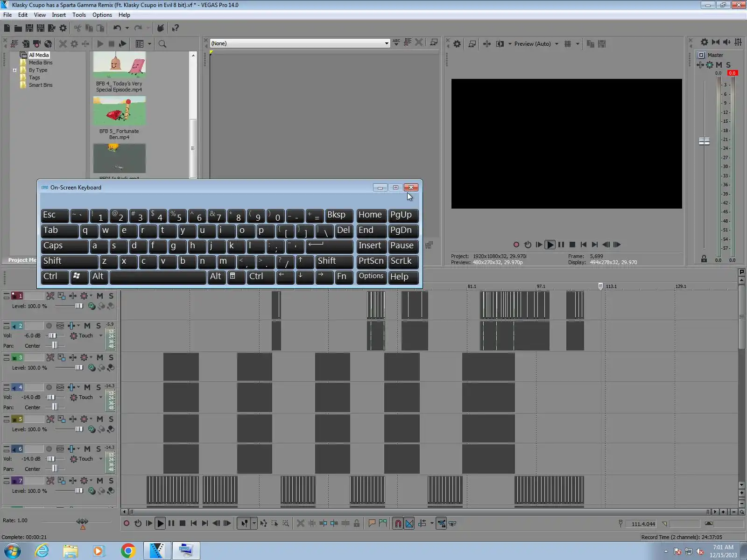Open track 2 Touch automation dropdown
747x560 pixels.
pyautogui.click(x=101, y=336)
